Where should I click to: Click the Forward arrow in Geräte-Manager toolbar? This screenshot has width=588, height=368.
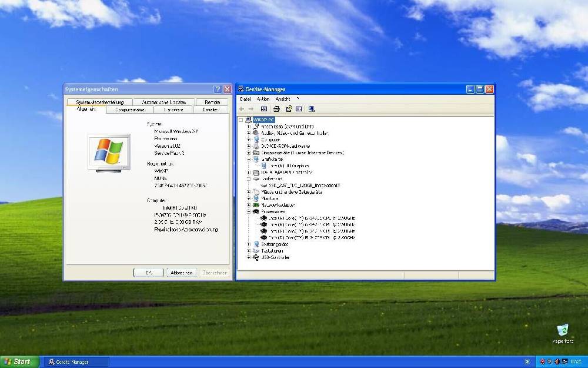point(251,109)
